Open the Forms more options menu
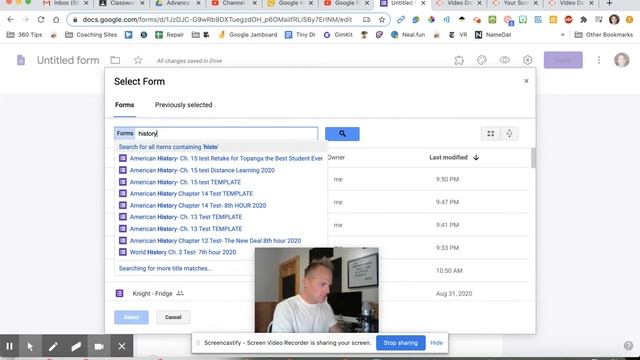The image size is (640, 360). click(599, 60)
